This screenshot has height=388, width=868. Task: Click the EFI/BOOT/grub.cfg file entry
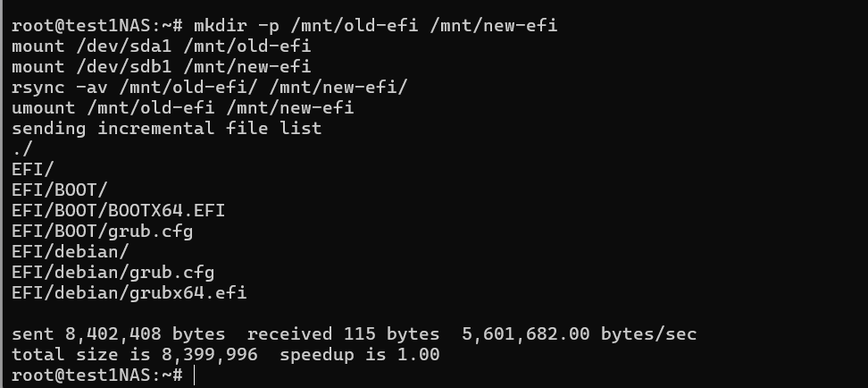(x=102, y=232)
